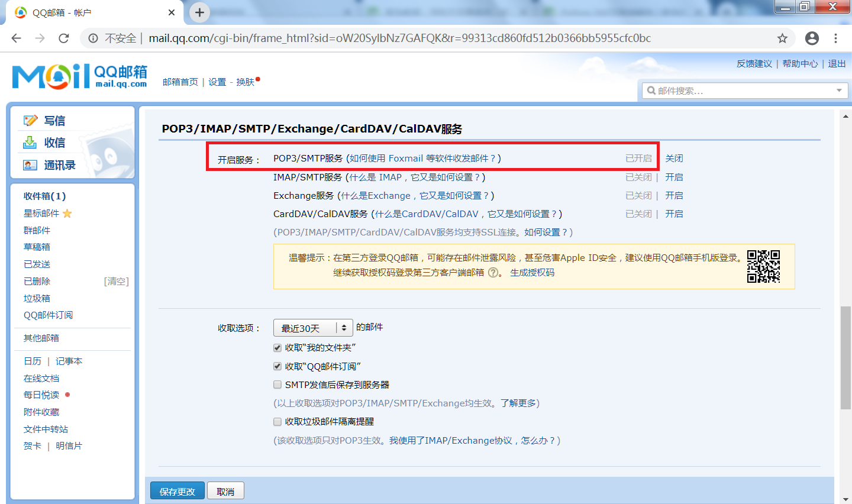Click the help question mark icon after 第三方客户端邮箱

[493, 273]
